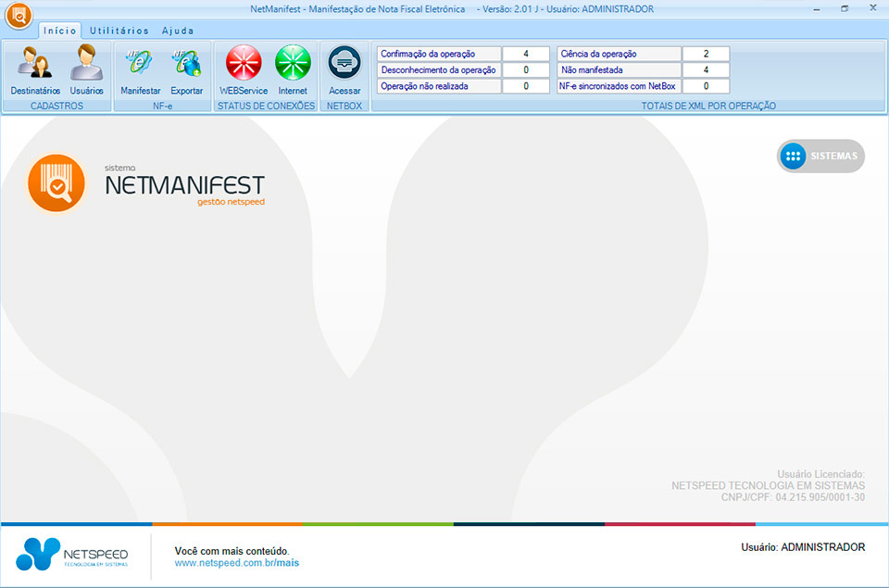The image size is (889, 588).
Task: Select the Não manifestada label
Action: pos(620,69)
